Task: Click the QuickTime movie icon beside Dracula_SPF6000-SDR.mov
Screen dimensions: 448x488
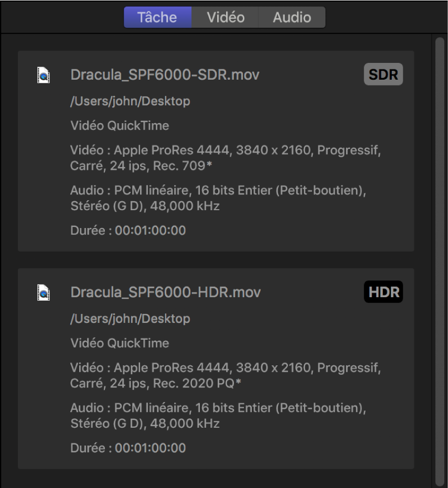Action: 45,74
